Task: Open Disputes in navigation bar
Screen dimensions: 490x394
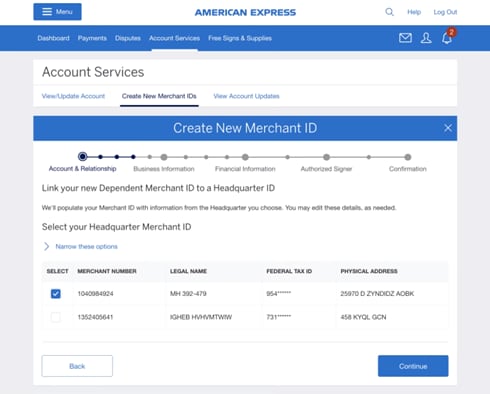Action: coord(128,38)
